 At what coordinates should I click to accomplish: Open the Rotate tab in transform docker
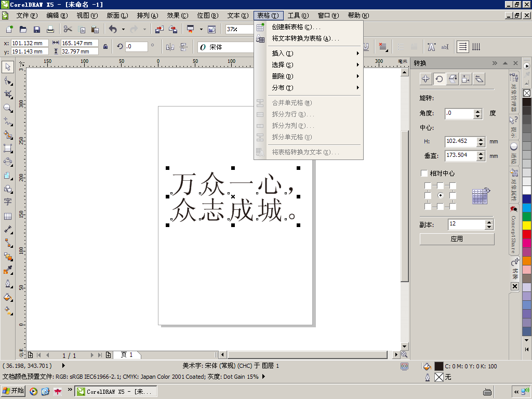(439, 79)
